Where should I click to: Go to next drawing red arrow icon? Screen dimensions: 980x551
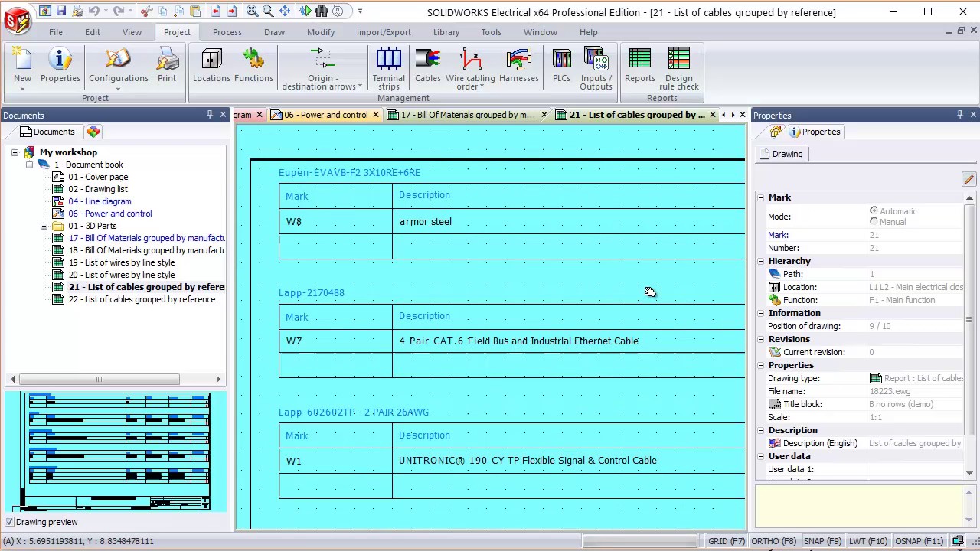[x=232, y=11]
